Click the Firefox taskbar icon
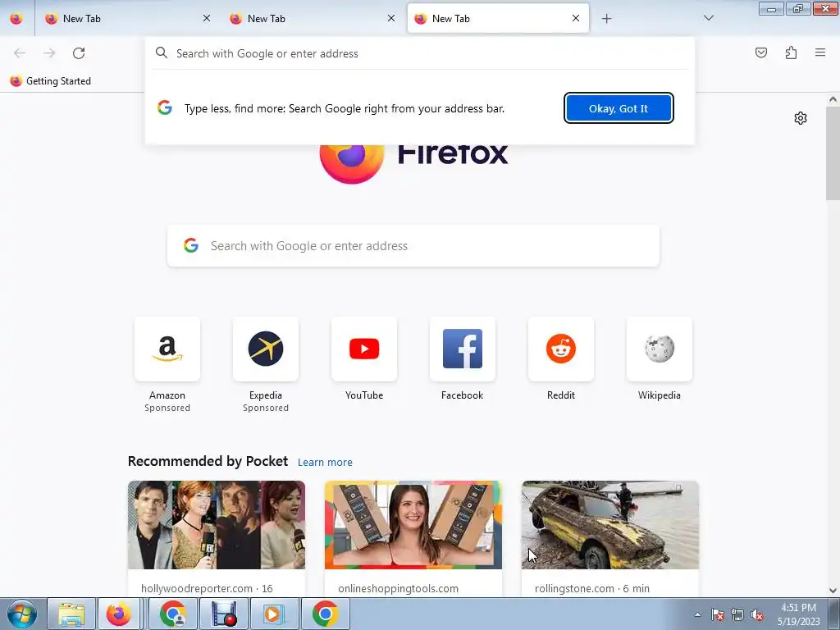840x630 pixels. tap(119, 614)
